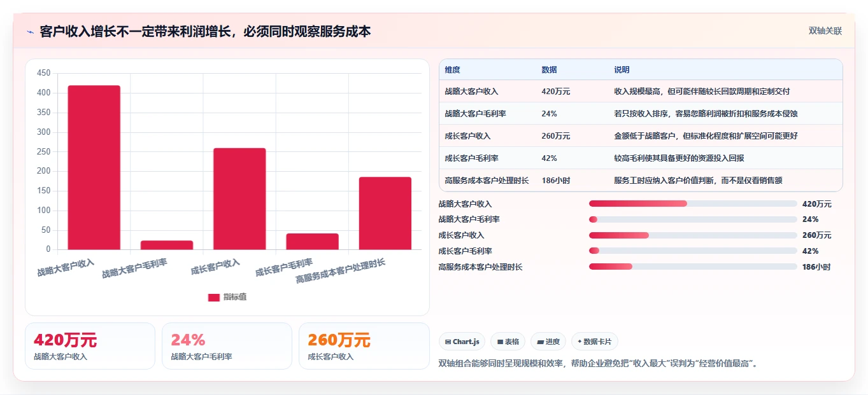The height and width of the screenshot is (395, 868).
Task: Click the description starting 较高毛利使其具备
Action: pos(679,158)
